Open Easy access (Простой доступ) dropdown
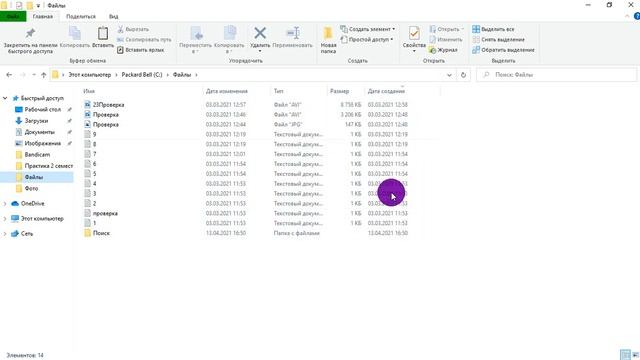Screen dimensions: 640x360 [x=367, y=40]
